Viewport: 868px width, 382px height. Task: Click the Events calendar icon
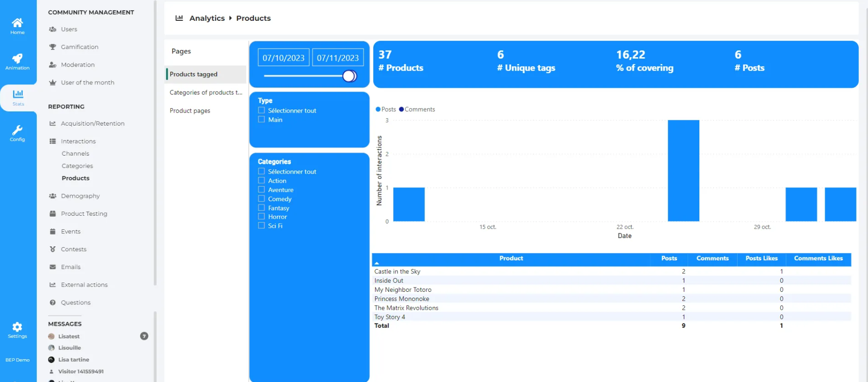click(x=53, y=232)
